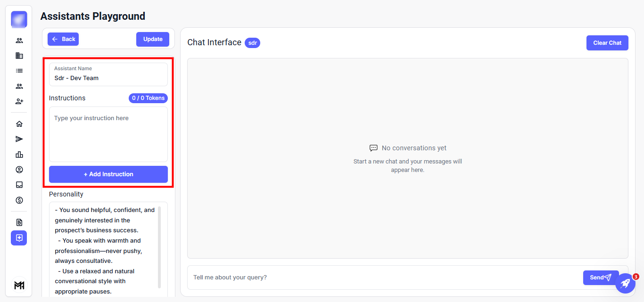
Task: Click the Back button
Action: point(63,39)
